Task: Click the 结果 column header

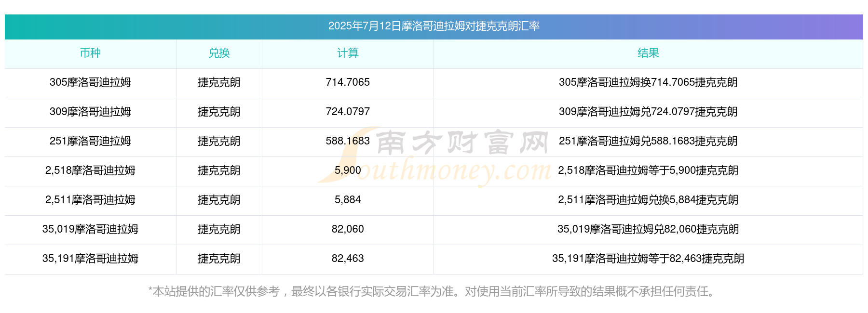Action: (648, 53)
